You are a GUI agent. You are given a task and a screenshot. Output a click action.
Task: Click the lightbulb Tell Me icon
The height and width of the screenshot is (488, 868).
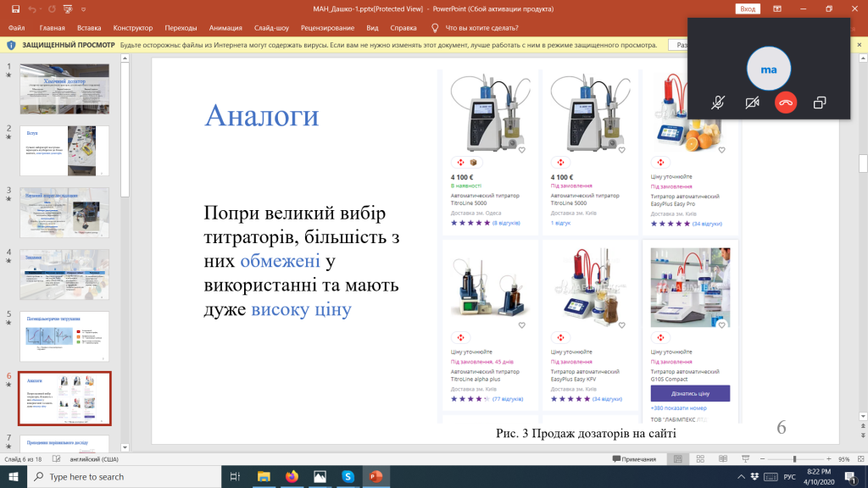tap(435, 28)
